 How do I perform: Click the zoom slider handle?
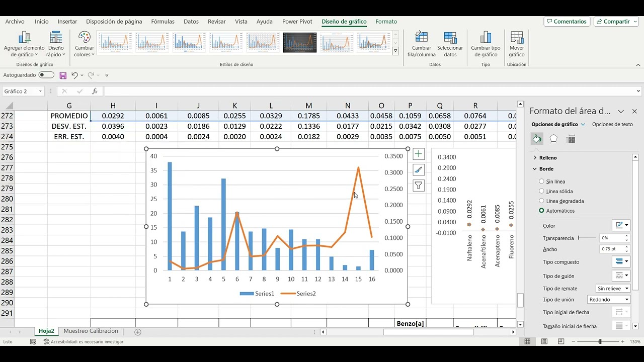point(600,341)
